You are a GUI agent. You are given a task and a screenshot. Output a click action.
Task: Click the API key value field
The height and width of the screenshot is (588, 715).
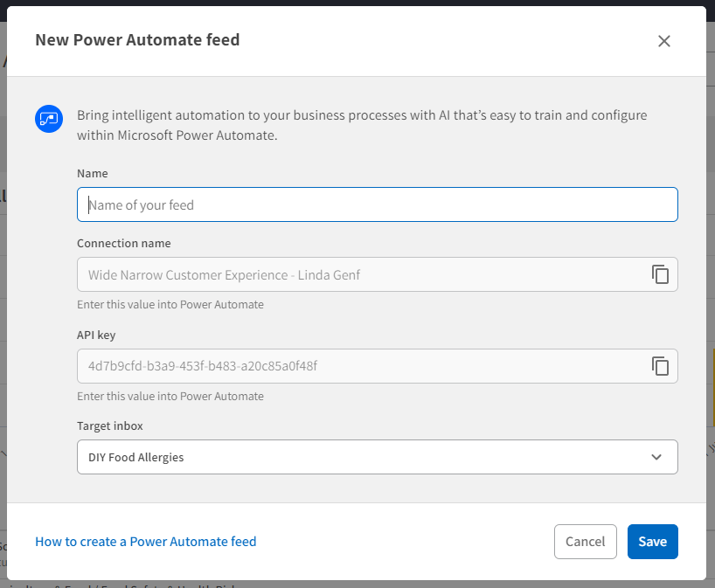pos(358,366)
